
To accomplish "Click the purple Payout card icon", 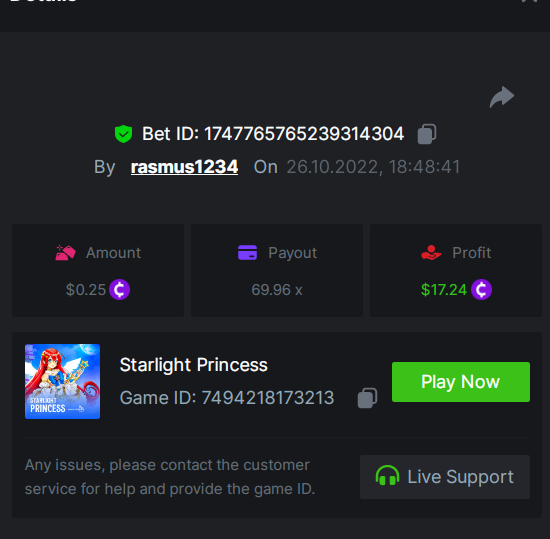I will [x=247, y=252].
